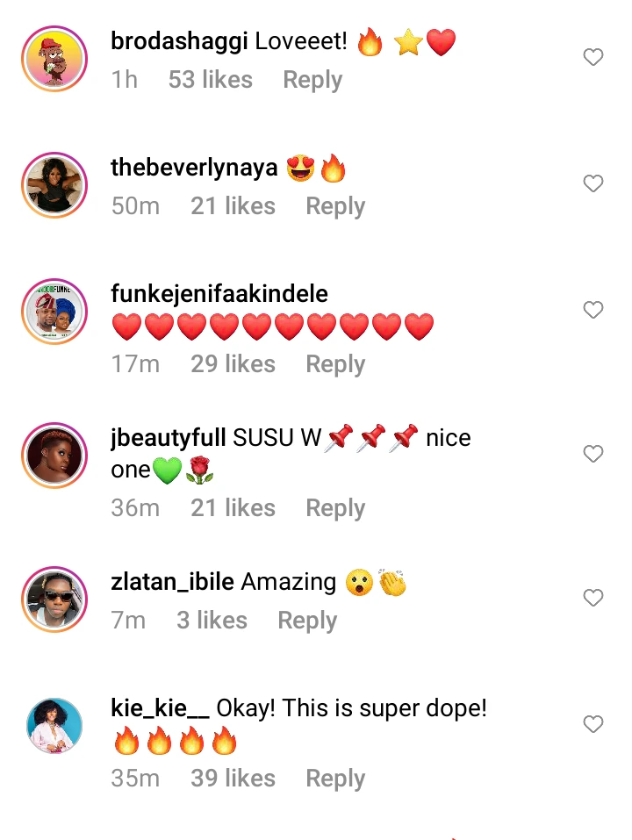View the 39 likes on kie_kie__'s comment

click(233, 779)
